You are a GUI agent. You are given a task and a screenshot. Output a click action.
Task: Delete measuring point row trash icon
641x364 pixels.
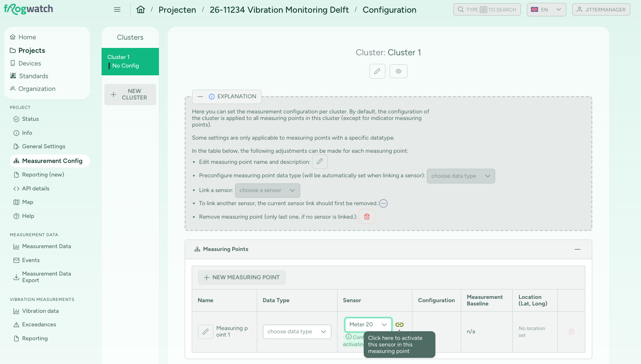tap(571, 332)
